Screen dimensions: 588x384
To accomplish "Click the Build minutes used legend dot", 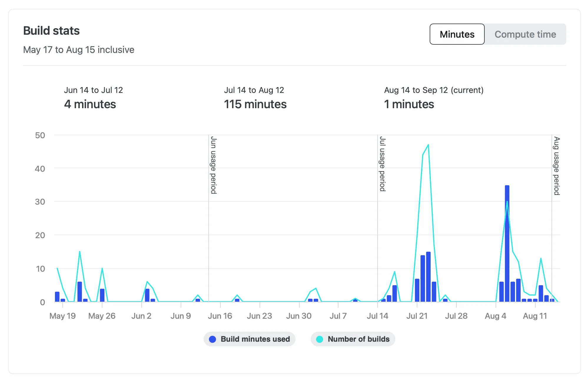I will 212,339.
